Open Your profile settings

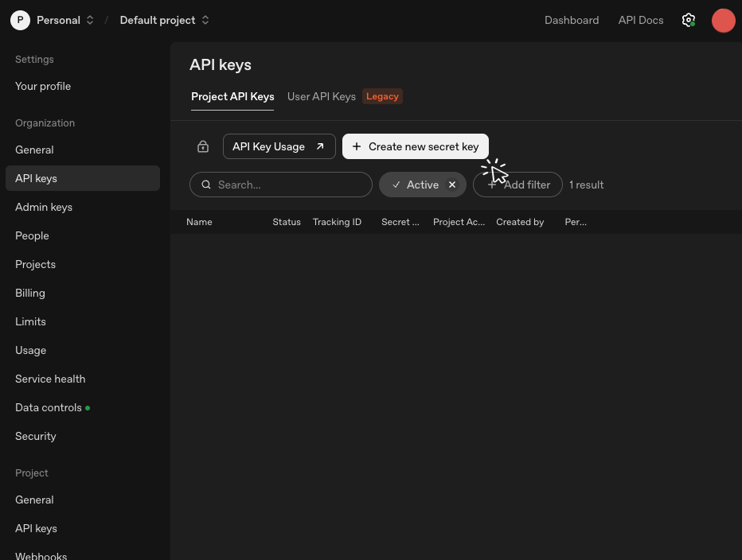(x=43, y=86)
